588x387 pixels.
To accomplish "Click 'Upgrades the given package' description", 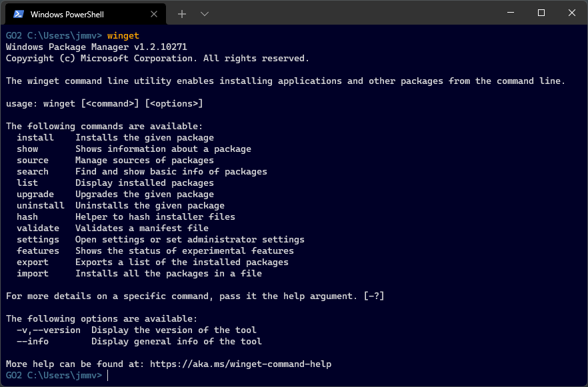I will pos(145,194).
